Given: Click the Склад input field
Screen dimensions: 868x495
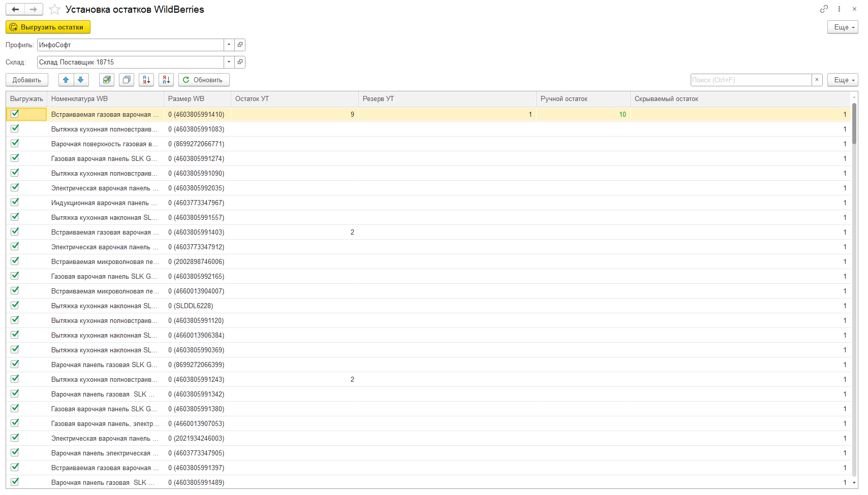Looking at the screenshot, I should tap(131, 62).
